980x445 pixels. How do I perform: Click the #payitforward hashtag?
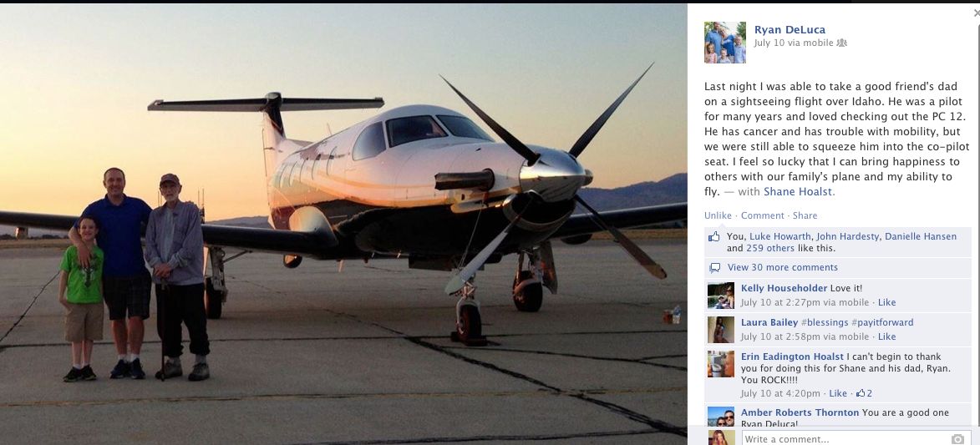pos(882,322)
